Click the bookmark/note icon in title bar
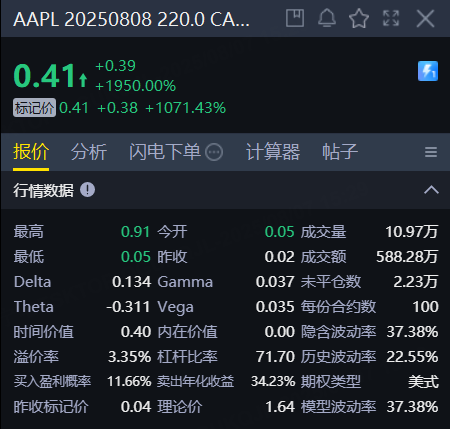Image resolution: width=450 pixels, height=429 pixels. [295, 18]
